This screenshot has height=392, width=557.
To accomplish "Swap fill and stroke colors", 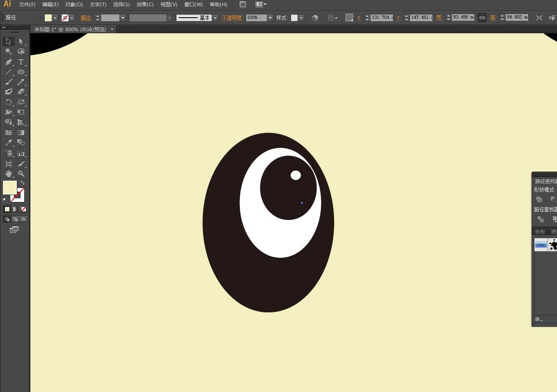I will point(23,183).
